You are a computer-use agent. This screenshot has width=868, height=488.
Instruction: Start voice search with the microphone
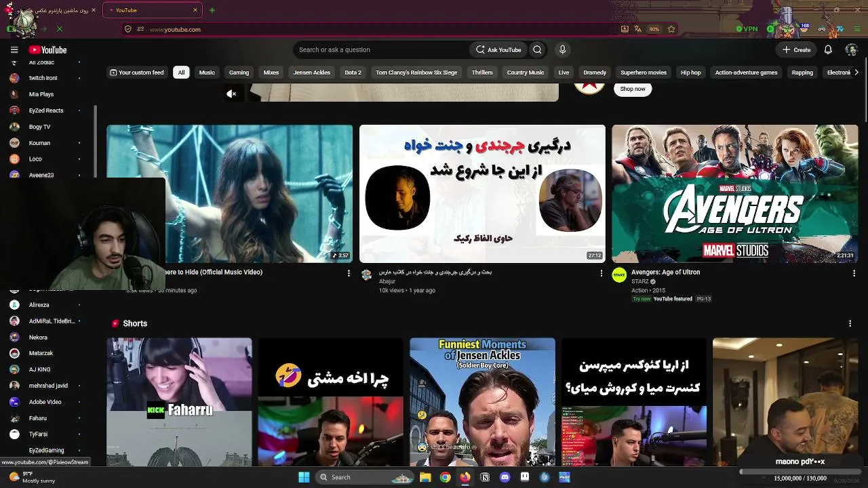coord(562,49)
